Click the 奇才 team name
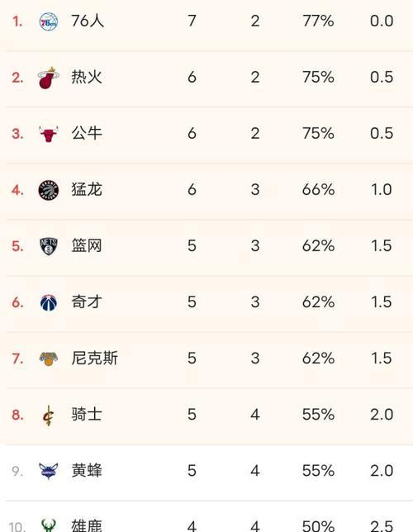Screen dimensions: 413x532 tap(87, 302)
